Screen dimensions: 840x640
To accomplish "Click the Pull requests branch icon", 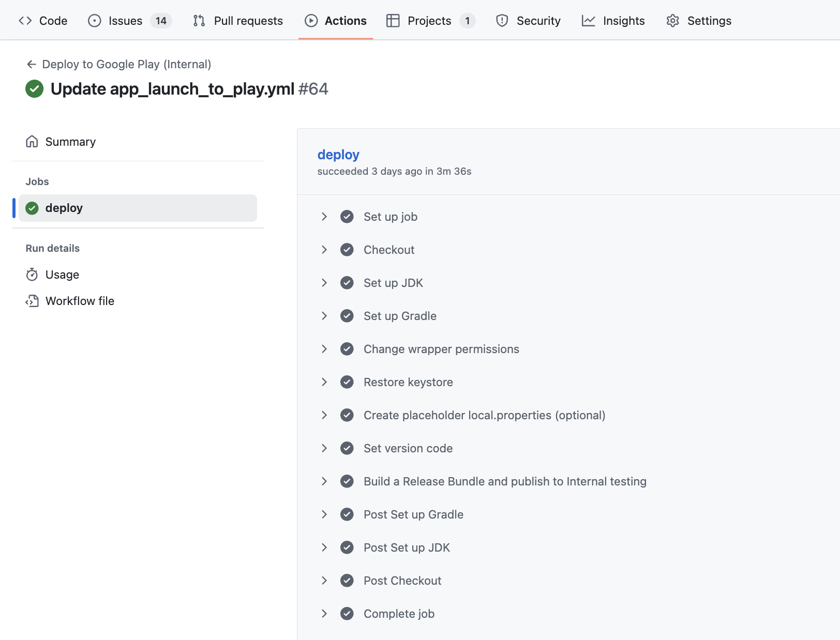I will (198, 20).
